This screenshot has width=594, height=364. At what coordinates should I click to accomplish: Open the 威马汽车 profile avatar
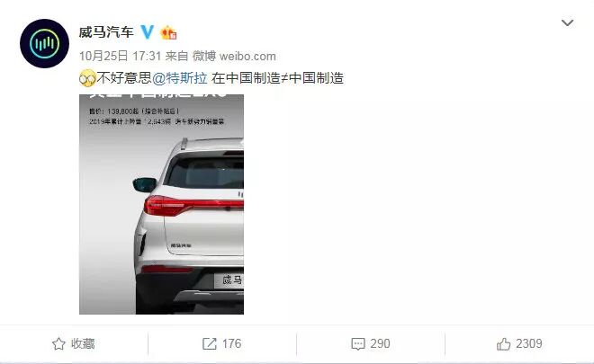pyautogui.click(x=44, y=43)
